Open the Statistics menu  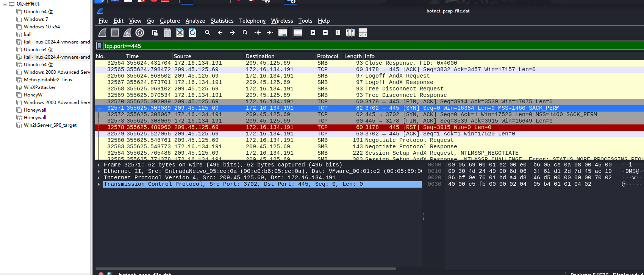tap(222, 21)
